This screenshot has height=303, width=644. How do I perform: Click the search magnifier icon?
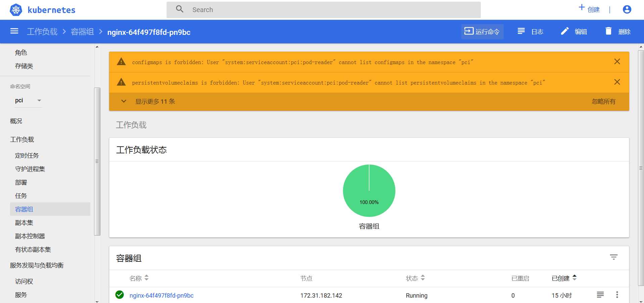(x=180, y=9)
